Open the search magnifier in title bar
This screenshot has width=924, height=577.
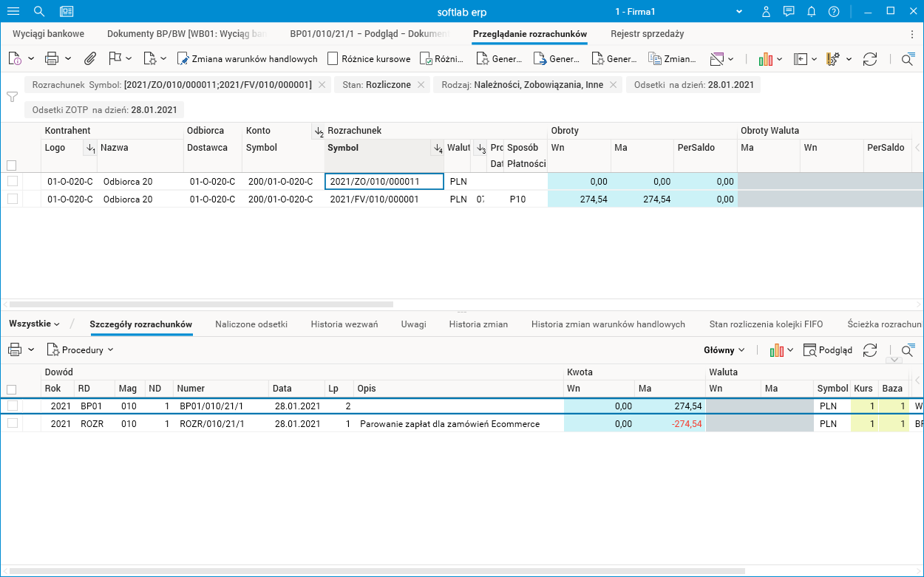pos(39,11)
